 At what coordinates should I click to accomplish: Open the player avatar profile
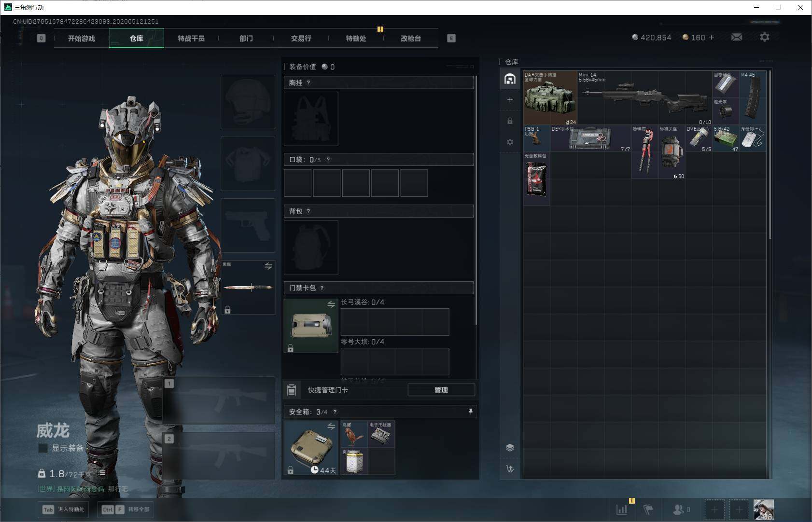[x=764, y=509]
